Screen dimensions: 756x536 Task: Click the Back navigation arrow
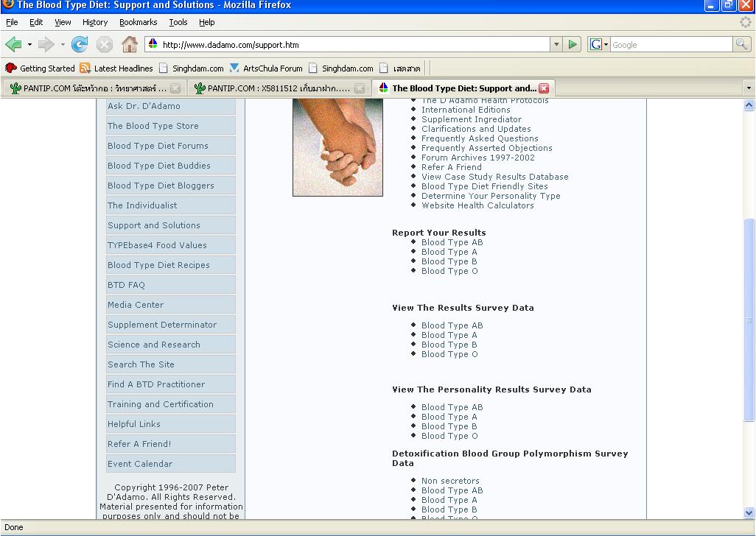coord(13,45)
